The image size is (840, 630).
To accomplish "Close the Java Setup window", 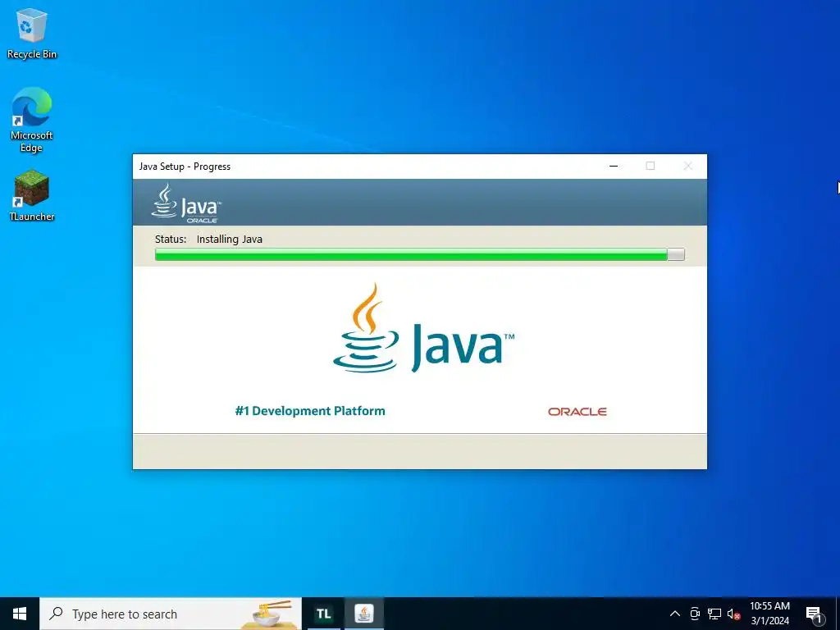I will pos(688,166).
